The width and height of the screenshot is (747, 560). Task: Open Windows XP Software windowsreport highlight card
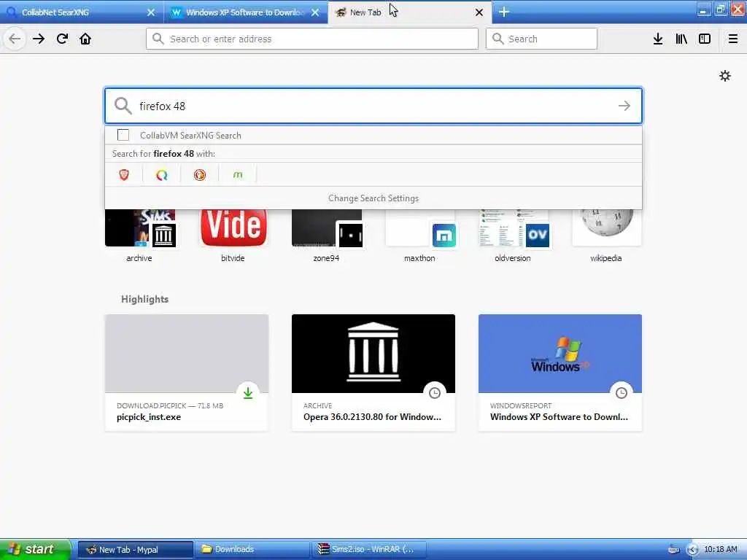coord(560,373)
